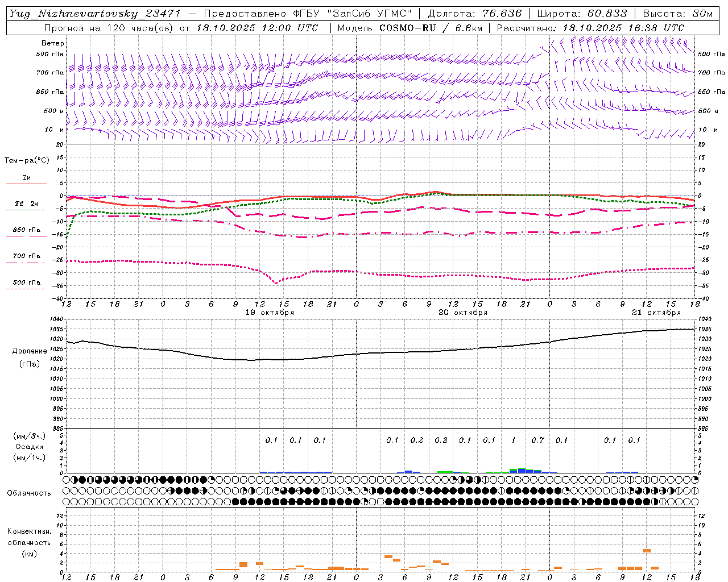The width and height of the screenshot is (728, 582).
Task: Select the 'Предоставлено ФГБУ "ЗапСиб УГМС"' header text
Action: [308, 14]
